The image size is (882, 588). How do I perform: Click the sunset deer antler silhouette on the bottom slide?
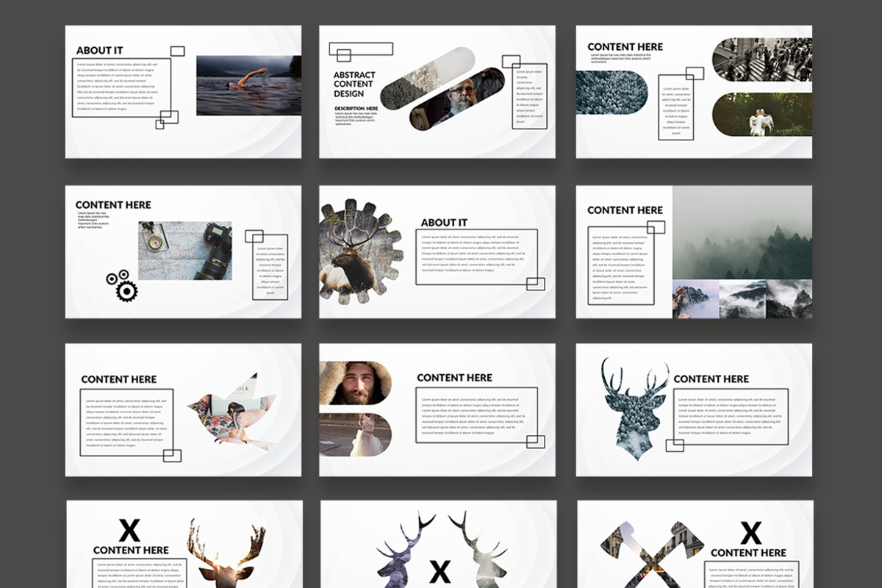(x=226, y=553)
